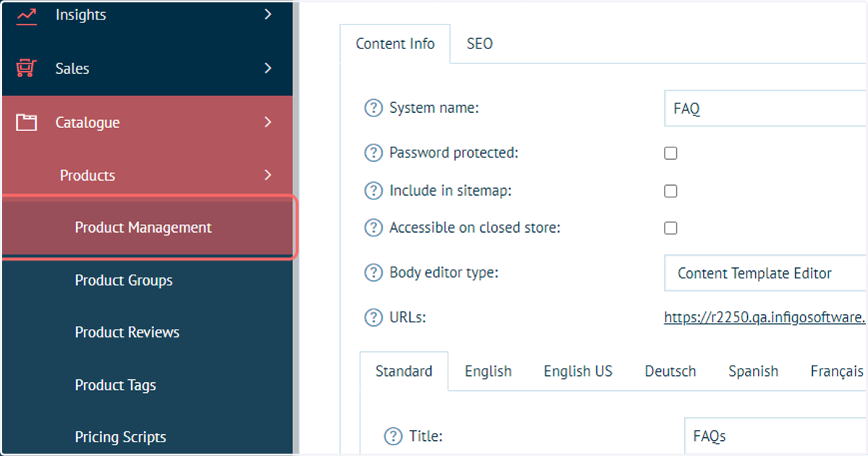Expand the Sales menu chevron
Screen dimensions: 868x456
[x=268, y=69]
